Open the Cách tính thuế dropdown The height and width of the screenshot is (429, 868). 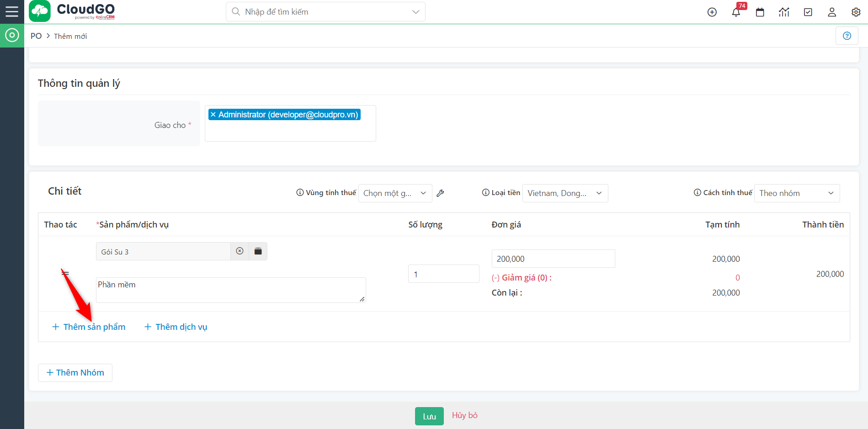point(796,193)
